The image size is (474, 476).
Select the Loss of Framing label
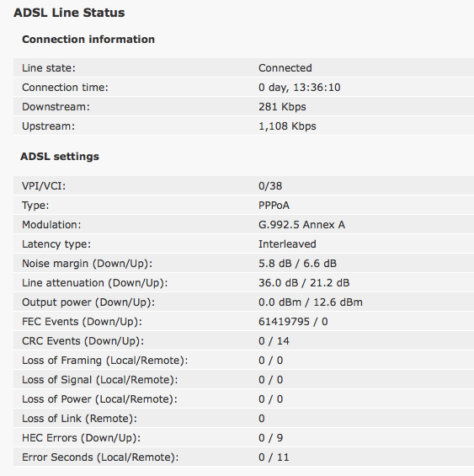click(x=104, y=361)
